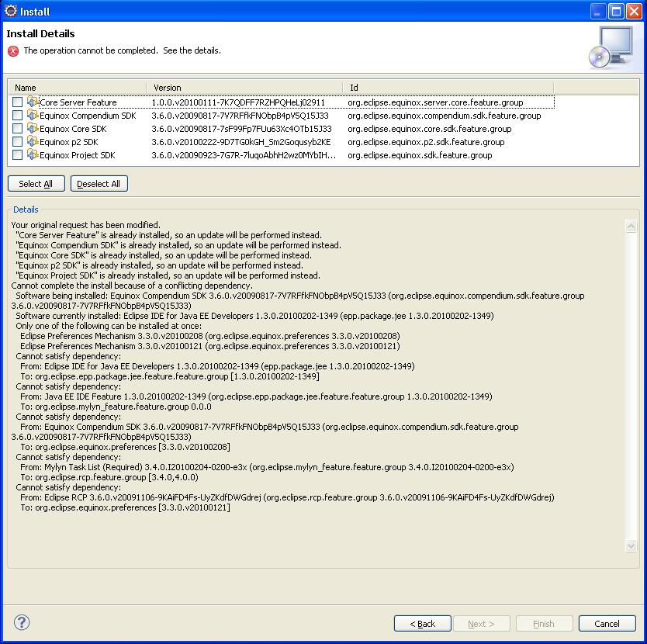This screenshot has height=644, width=647.
Task: Click version 1.0.0.v20100111-7K7QDFF7RZHPQHeLj02911
Action: 238,102
